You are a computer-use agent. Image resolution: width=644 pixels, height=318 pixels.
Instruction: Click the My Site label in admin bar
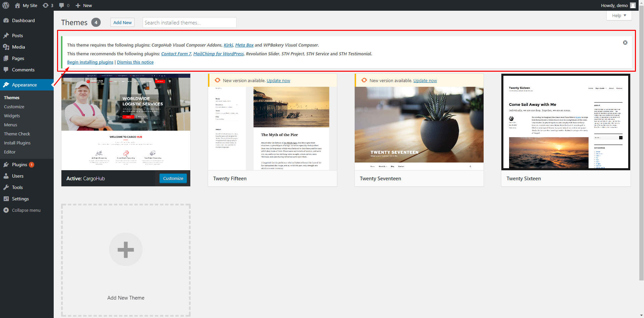click(x=30, y=5)
